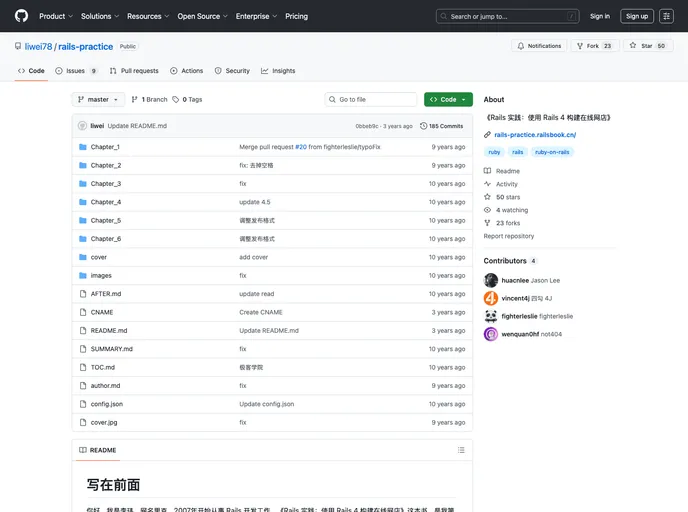
Task: Click the commit history clock icon
Action: tap(423, 126)
